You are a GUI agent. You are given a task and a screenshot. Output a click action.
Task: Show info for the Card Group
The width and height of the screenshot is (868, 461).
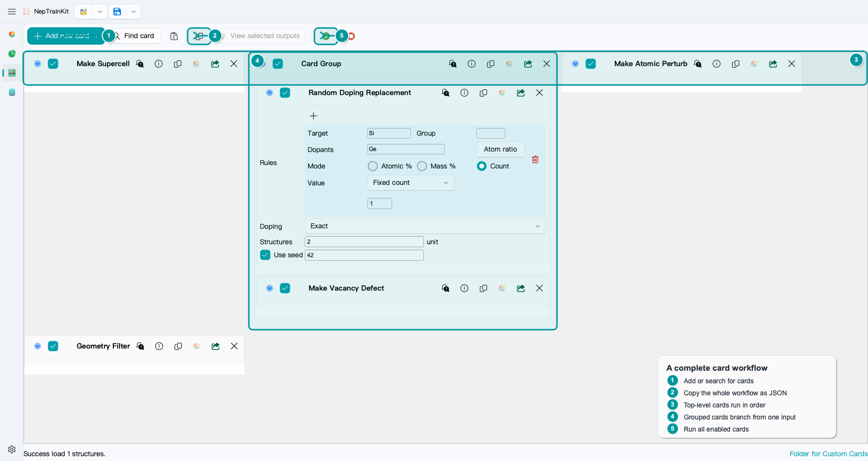coord(472,64)
